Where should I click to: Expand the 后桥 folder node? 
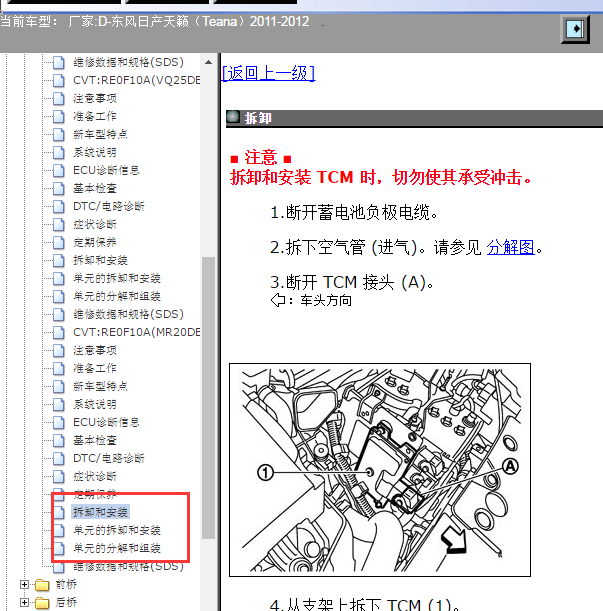pyautogui.click(x=24, y=602)
